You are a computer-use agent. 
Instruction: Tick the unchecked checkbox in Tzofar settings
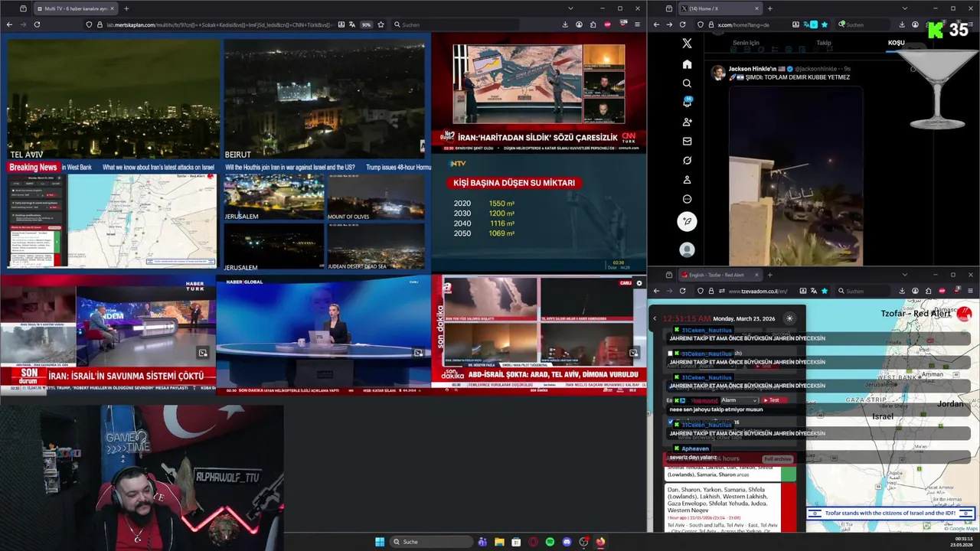point(670,354)
